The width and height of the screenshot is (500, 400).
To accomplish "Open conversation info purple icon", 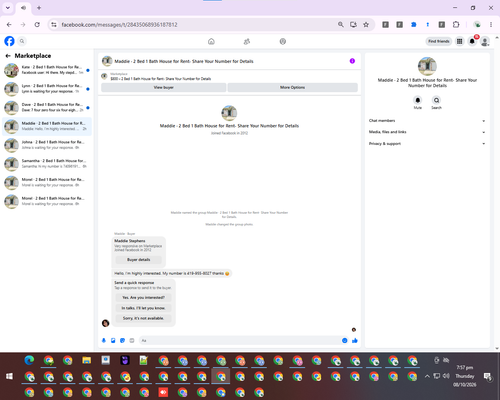I will pyautogui.click(x=352, y=61).
